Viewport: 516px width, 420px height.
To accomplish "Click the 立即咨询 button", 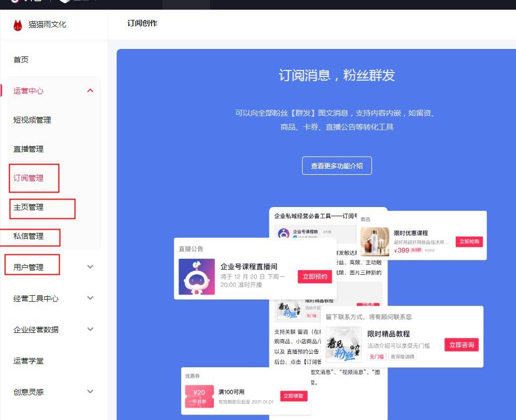I will click(461, 345).
